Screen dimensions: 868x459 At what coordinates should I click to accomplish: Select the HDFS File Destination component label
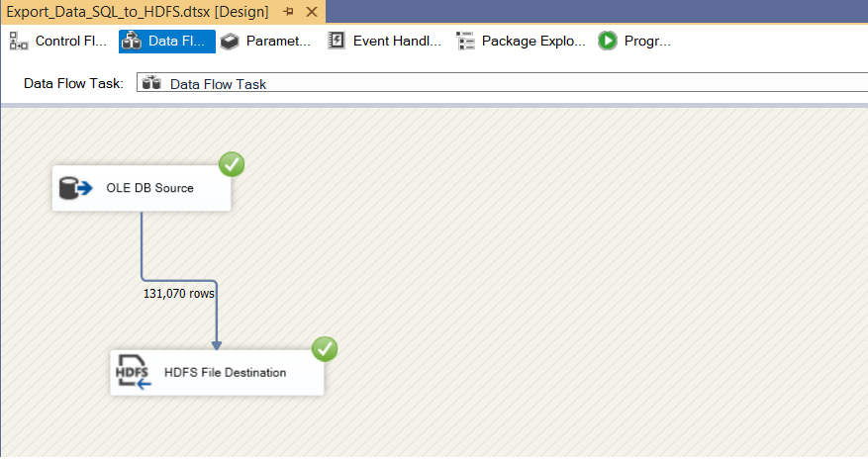tap(225, 373)
